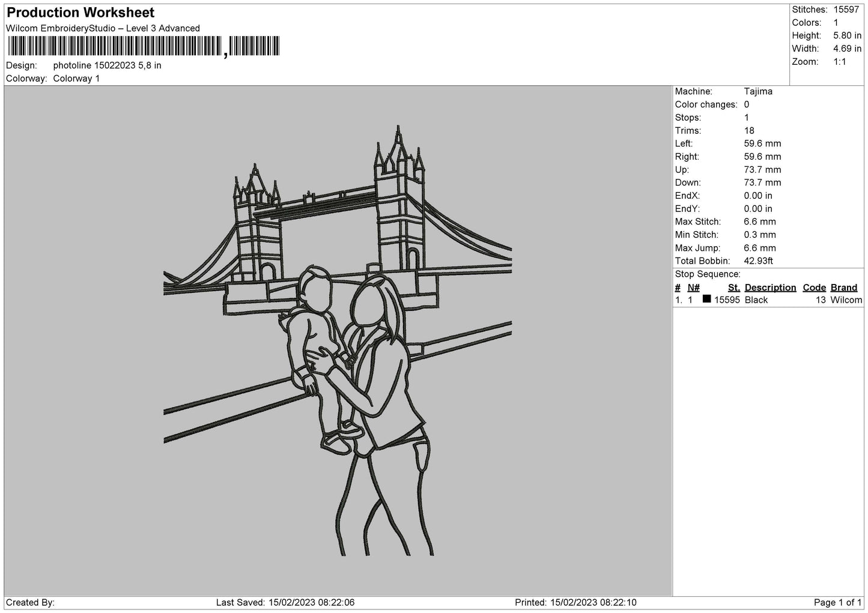Click the Machine value Tajima

click(758, 91)
